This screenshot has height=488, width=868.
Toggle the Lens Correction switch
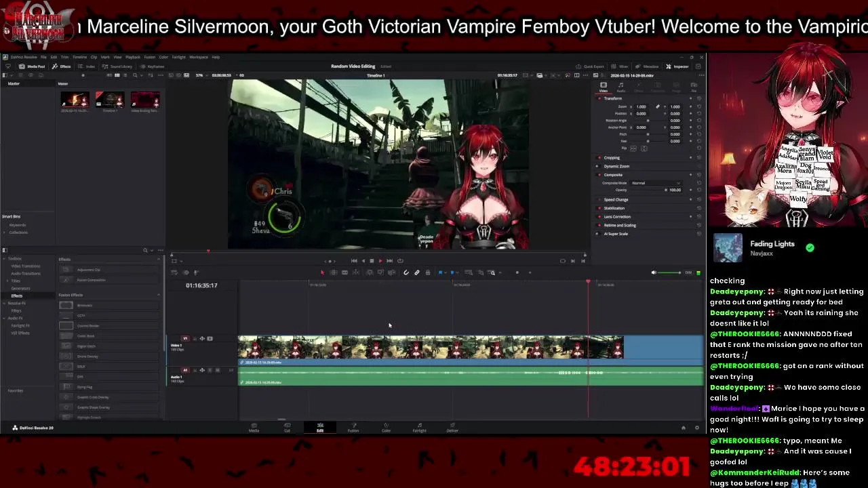click(x=599, y=217)
